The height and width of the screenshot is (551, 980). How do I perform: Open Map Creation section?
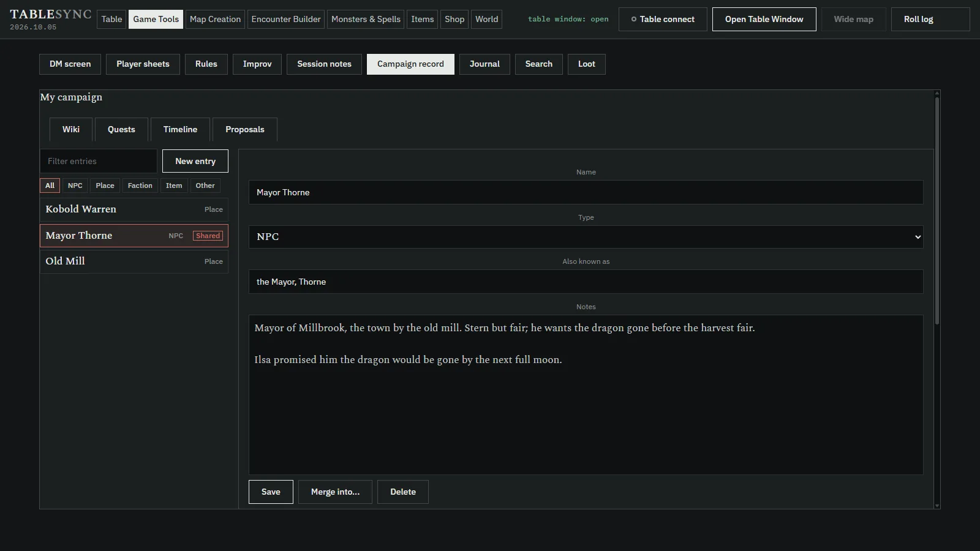(215, 19)
